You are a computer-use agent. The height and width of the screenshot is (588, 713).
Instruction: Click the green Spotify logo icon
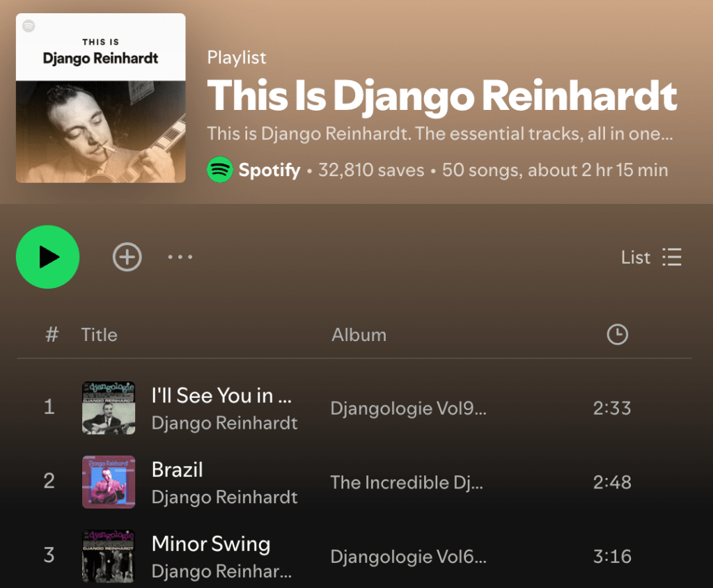coord(220,170)
